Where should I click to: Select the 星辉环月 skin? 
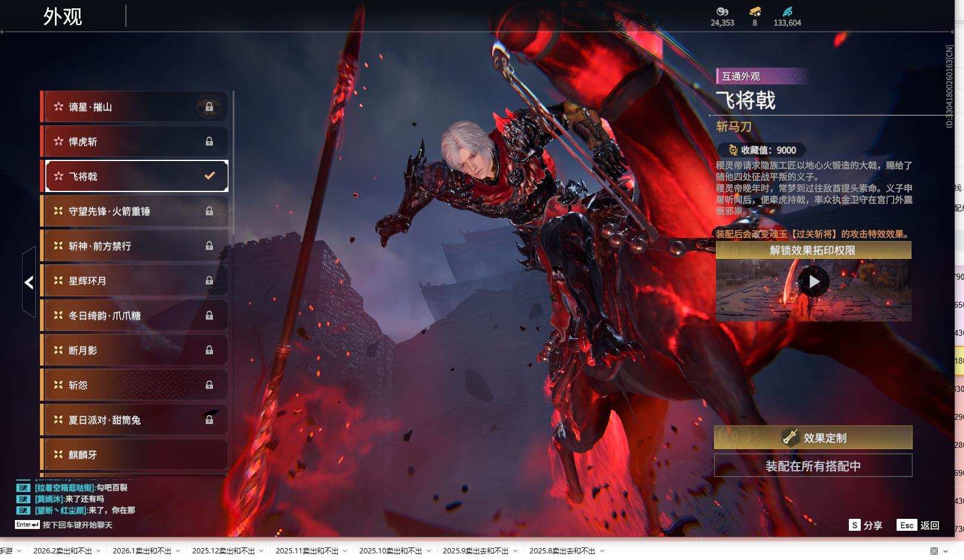[x=135, y=280]
